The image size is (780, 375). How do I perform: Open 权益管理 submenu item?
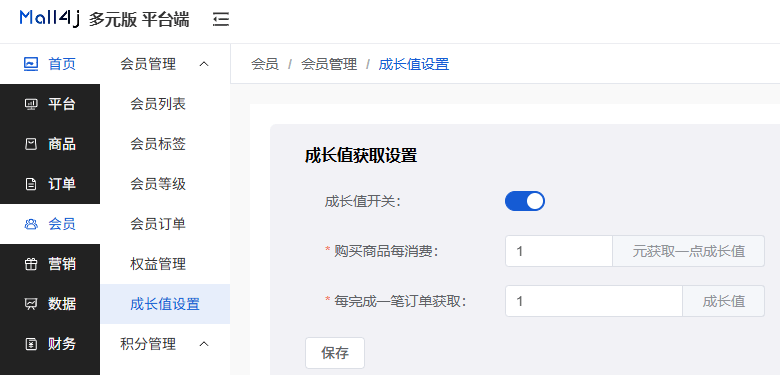[165, 264]
